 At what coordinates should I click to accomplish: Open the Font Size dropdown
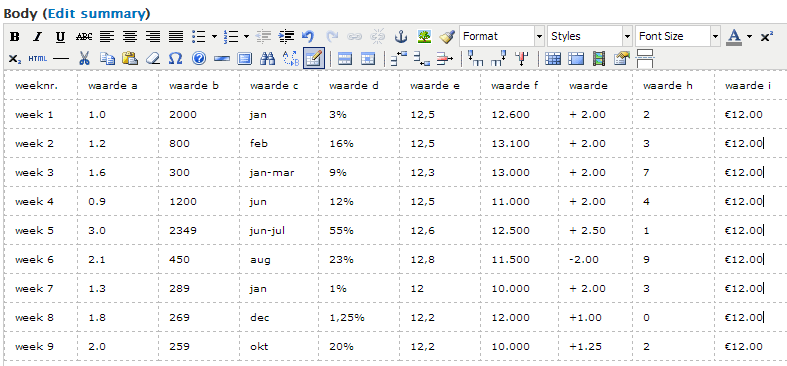[x=678, y=37]
